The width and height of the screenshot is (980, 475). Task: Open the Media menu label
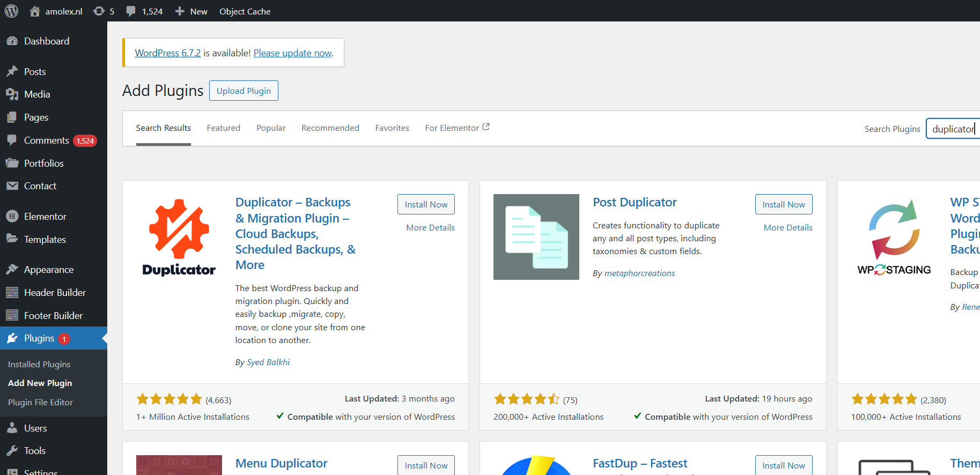37,94
